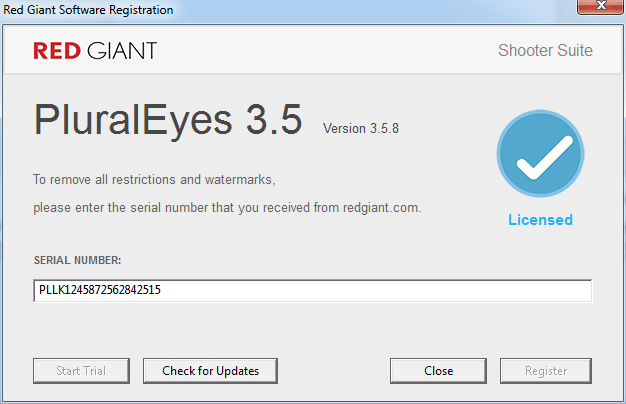The image size is (626, 404).
Task: Click the Red Giant logo
Action: pos(95,51)
